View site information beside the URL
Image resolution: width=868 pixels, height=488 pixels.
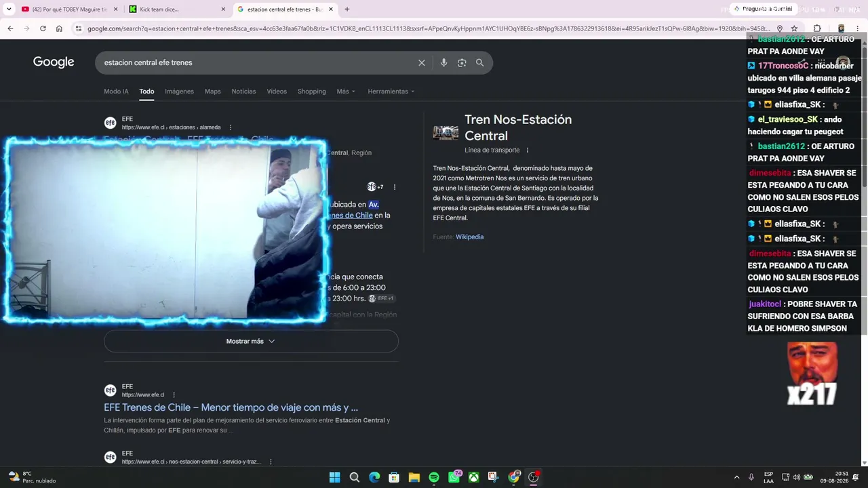point(79,28)
